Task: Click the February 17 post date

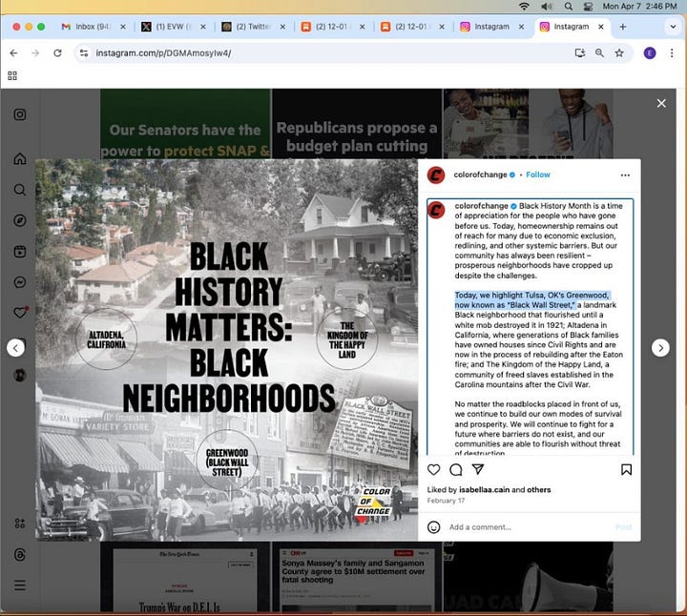Action: tap(446, 501)
